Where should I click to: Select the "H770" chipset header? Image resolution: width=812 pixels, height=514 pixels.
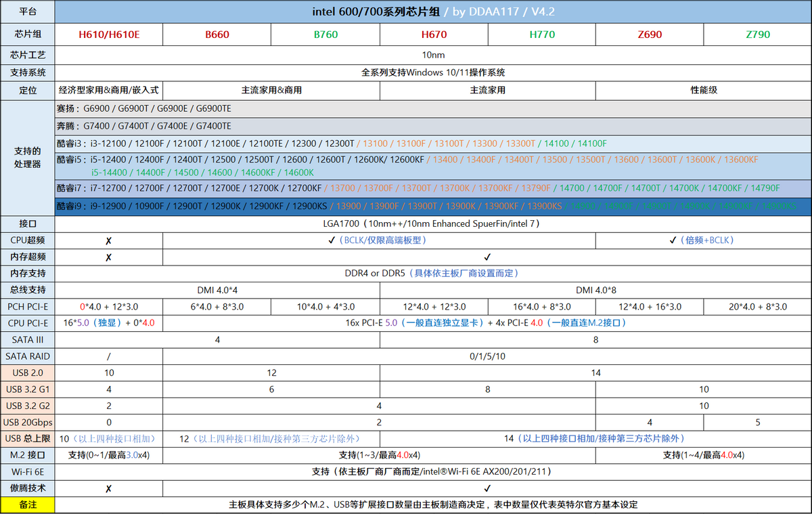tap(541, 34)
